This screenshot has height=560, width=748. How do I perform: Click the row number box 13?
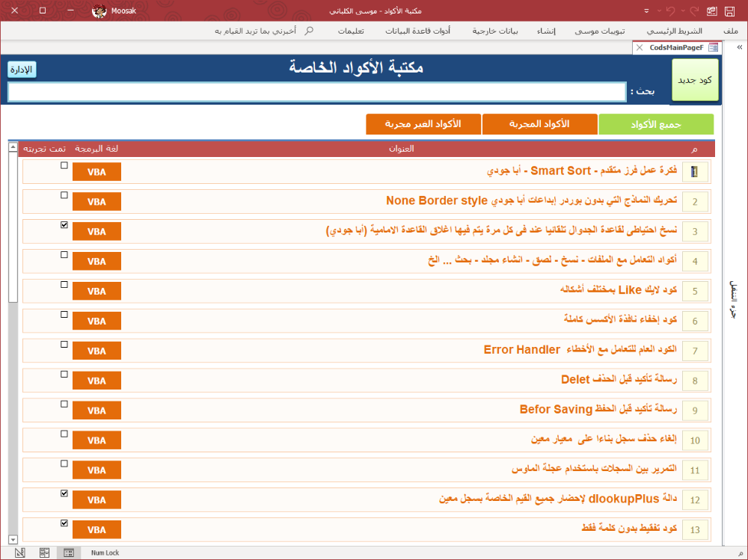(x=695, y=530)
